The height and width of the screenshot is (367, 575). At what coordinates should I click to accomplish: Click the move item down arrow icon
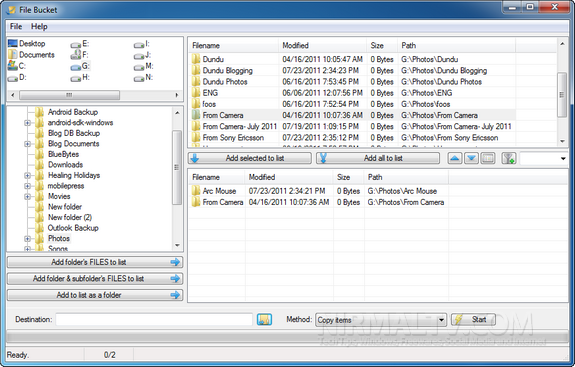pos(471,158)
